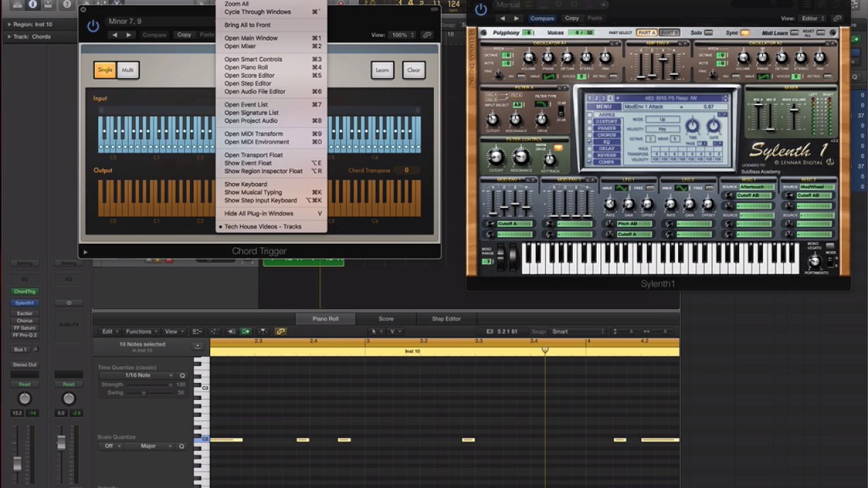The width and height of the screenshot is (868, 488).
Task: Click Clear button in Chord Trigger
Action: pos(414,70)
